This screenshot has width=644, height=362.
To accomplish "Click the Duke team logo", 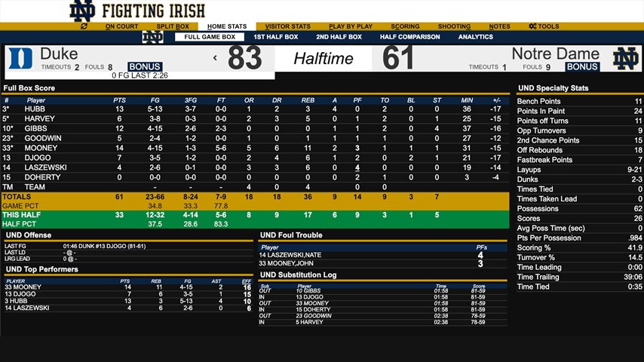I will pos(20,59).
